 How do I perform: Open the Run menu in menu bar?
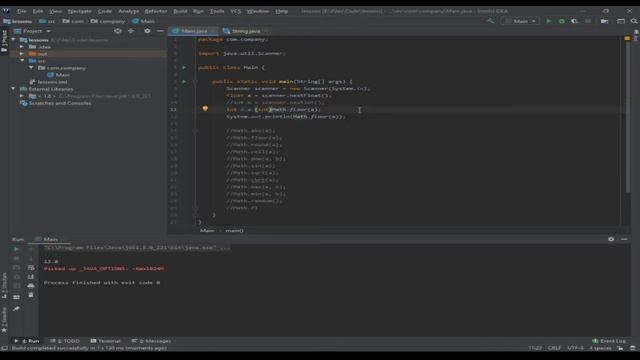click(x=198, y=11)
